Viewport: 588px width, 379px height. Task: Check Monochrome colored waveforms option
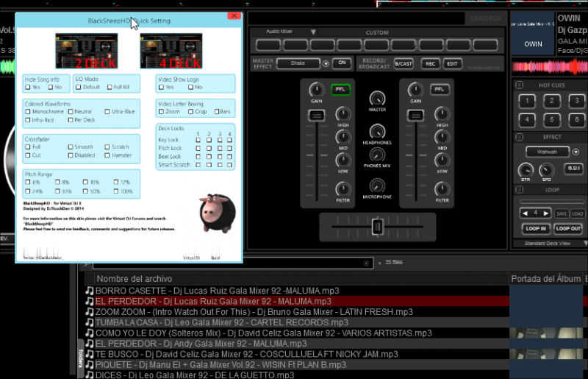[x=28, y=112]
